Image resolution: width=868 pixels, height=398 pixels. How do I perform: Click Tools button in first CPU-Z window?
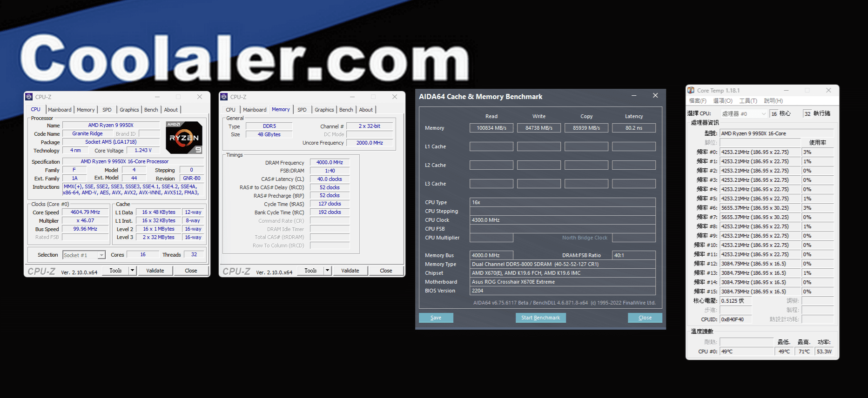pyautogui.click(x=115, y=270)
